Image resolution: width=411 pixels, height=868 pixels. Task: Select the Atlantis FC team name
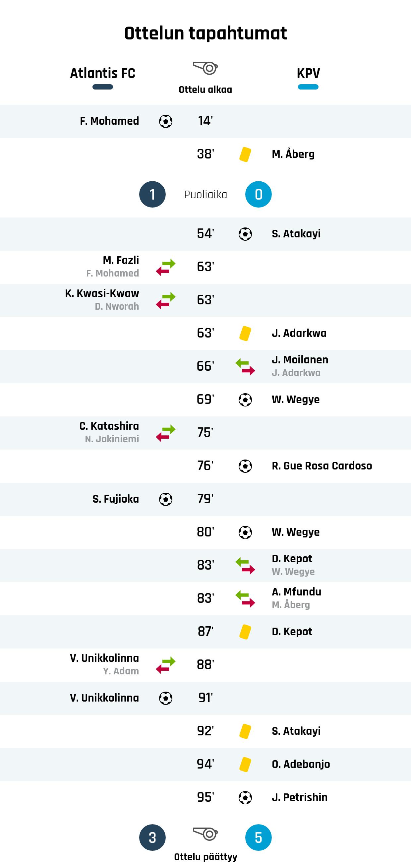[x=102, y=73]
